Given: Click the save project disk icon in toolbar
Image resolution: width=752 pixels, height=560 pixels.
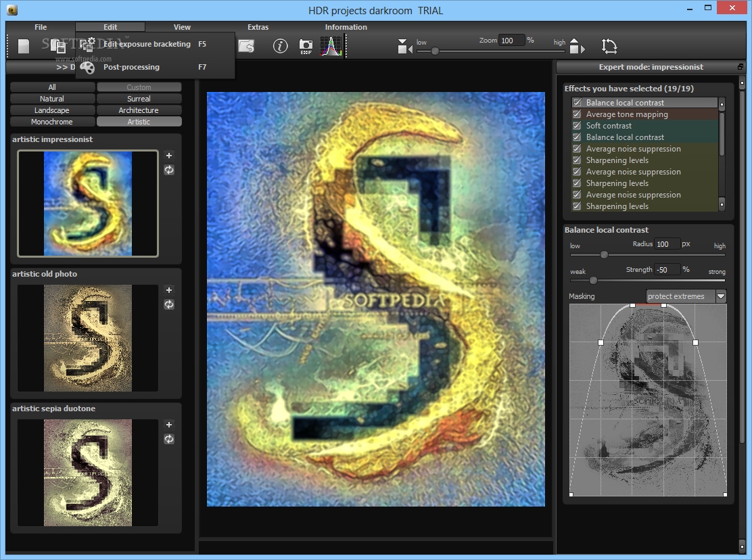Looking at the screenshot, I should point(58,46).
